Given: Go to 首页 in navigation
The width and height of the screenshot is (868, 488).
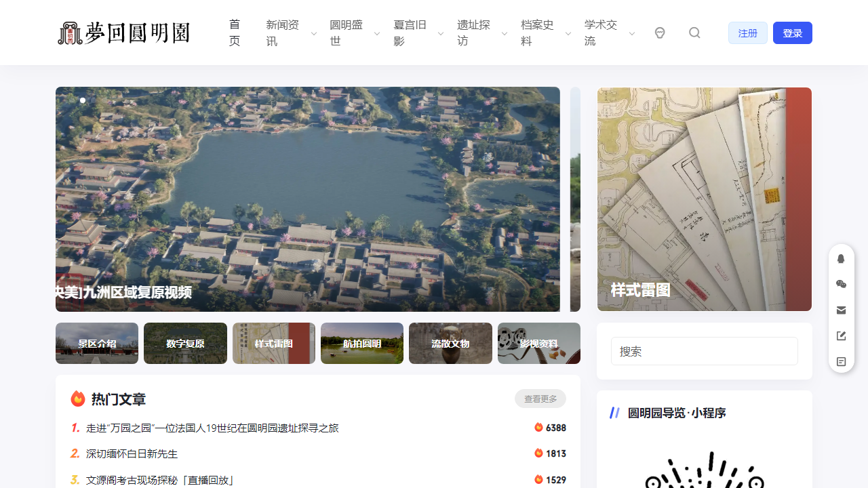Looking at the screenshot, I should tap(235, 33).
